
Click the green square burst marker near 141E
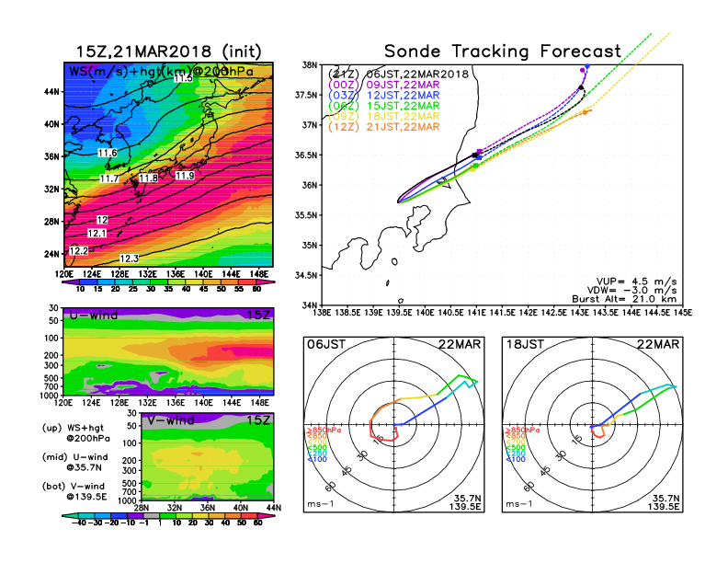476,166
